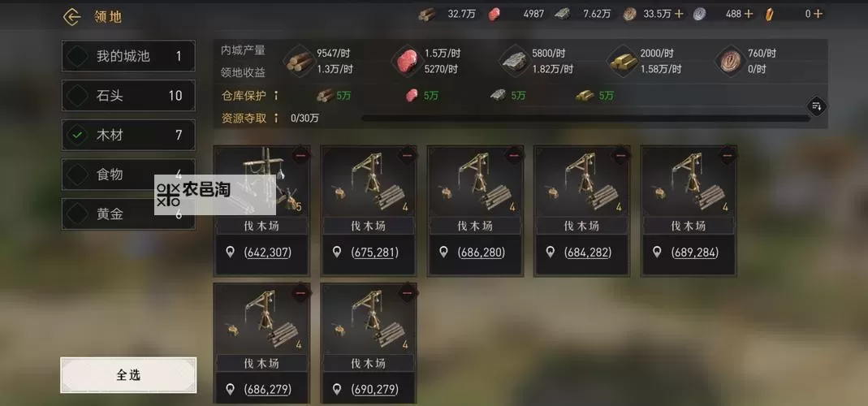
Task: Uncheck the 木材 category checkbox
Action: pos(77,135)
